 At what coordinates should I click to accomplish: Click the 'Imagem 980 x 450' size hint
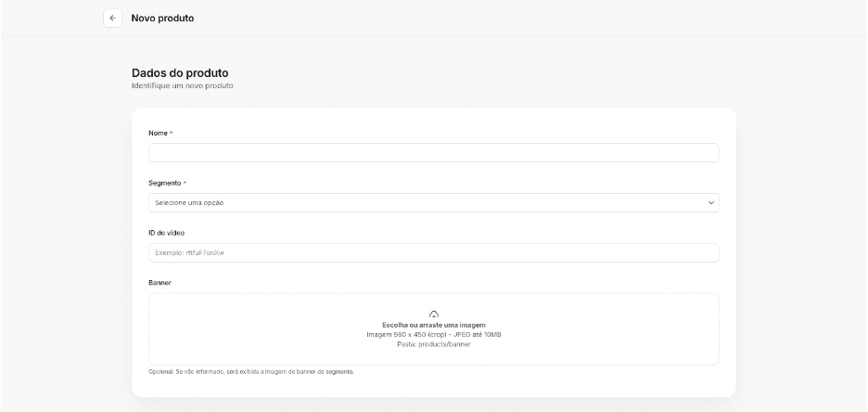[x=433, y=334]
